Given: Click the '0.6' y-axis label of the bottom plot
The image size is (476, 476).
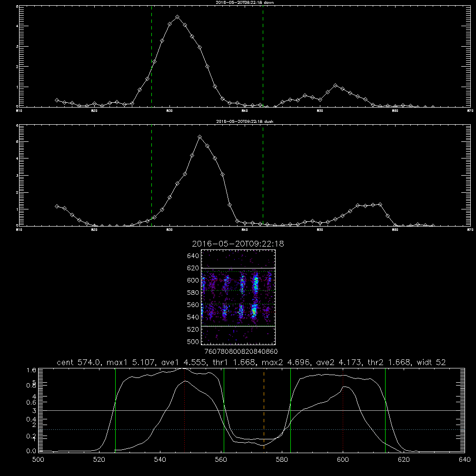Looking at the screenshot, I should click(31, 403).
